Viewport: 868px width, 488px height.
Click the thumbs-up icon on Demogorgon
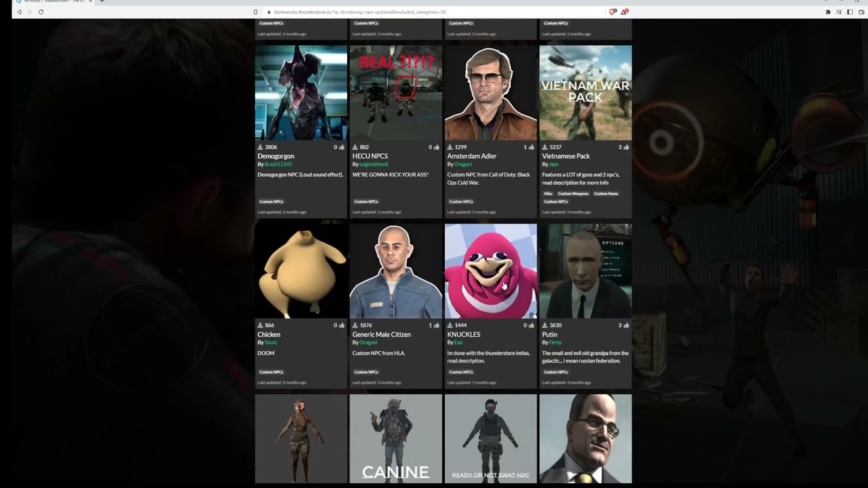click(x=341, y=146)
